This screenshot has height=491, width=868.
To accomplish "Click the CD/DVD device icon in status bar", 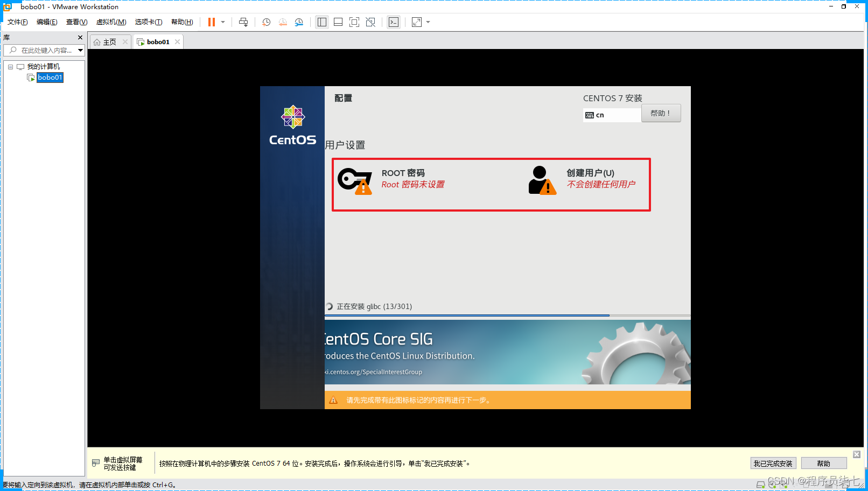I will tap(771, 485).
